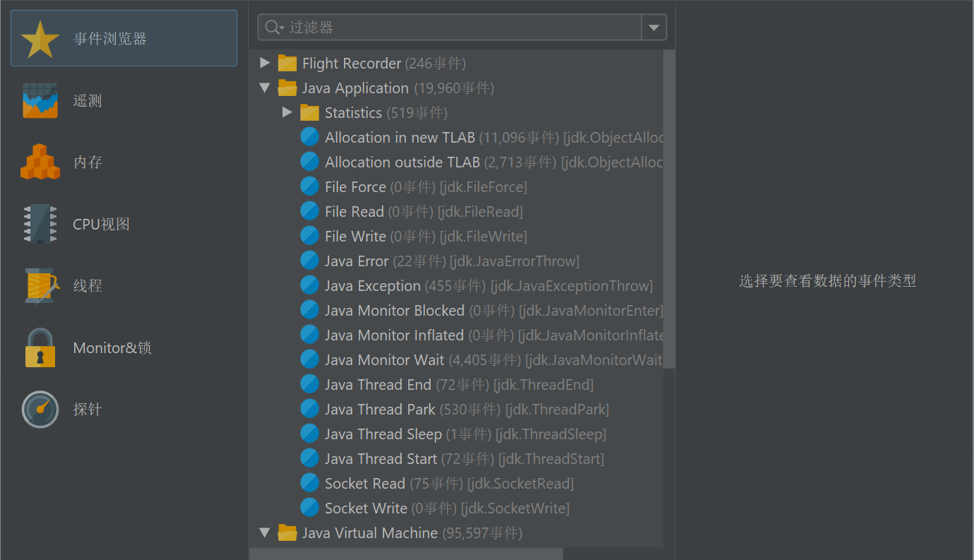Select the File Read event type
The image size is (974, 560).
pos(456,211)
